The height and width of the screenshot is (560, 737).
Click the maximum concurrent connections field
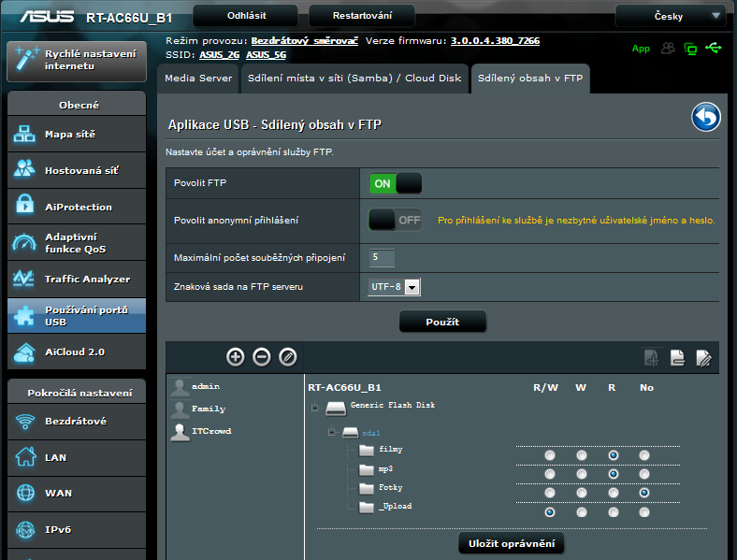click(x=382, y=256)
